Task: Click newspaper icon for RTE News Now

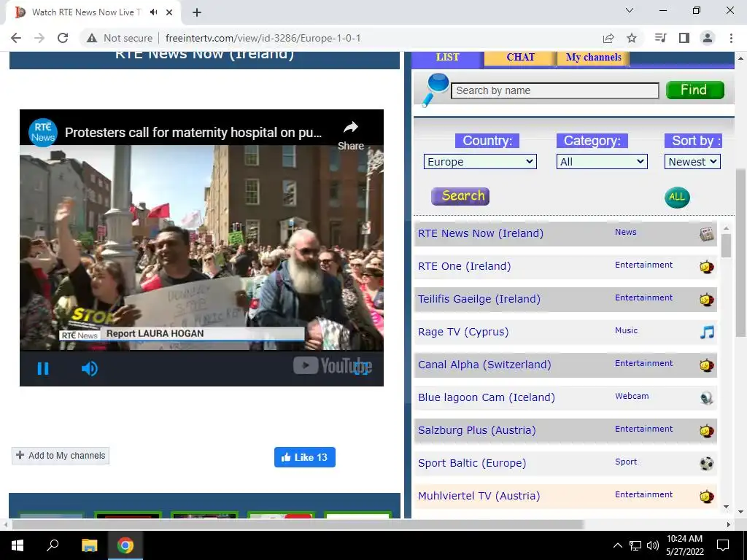Action: (x=707, y=234)
